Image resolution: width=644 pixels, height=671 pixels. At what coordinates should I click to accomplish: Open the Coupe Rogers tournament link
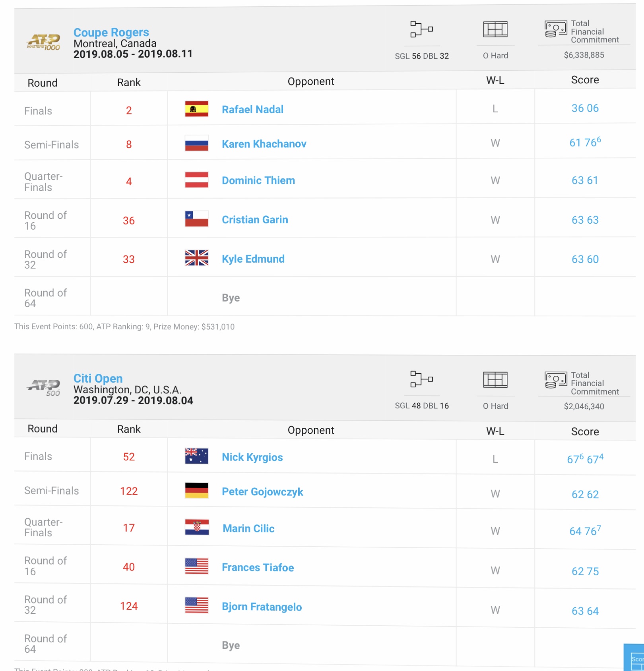111,32
